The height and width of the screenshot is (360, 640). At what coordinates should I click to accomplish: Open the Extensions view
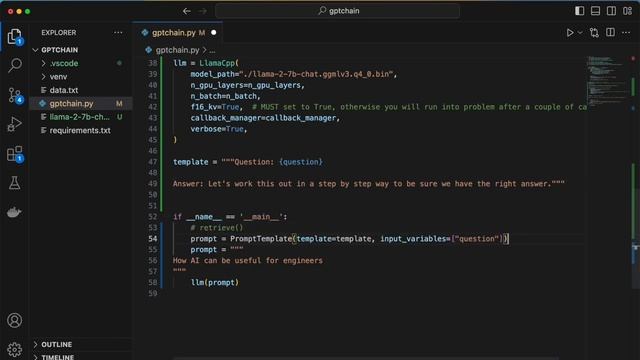coord(15,154)
